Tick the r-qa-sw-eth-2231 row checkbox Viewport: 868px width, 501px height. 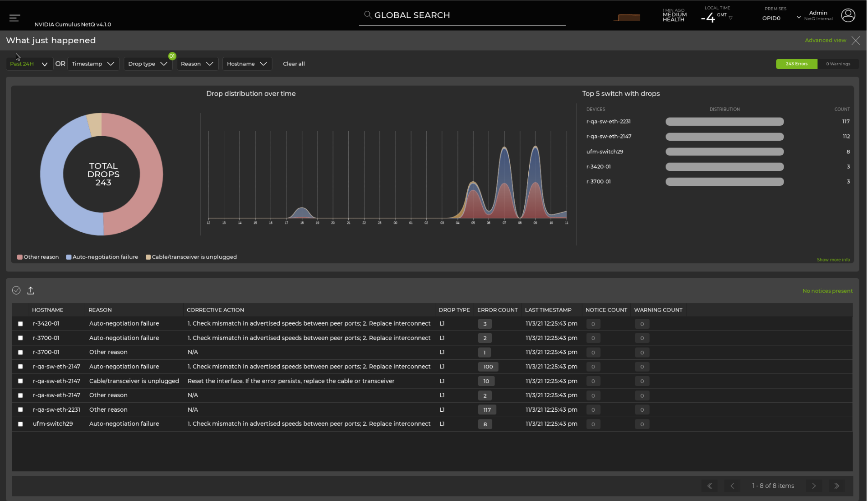click(20, 409)
